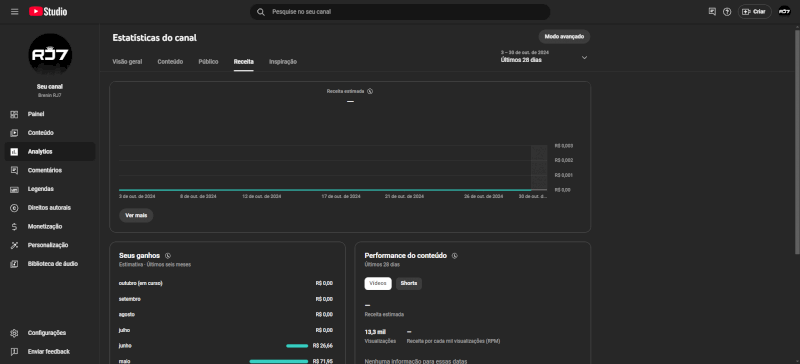Click the Enviar feedback icon
Image resolution: width=800 pixels, height=364 pixels.
(14, 352)
